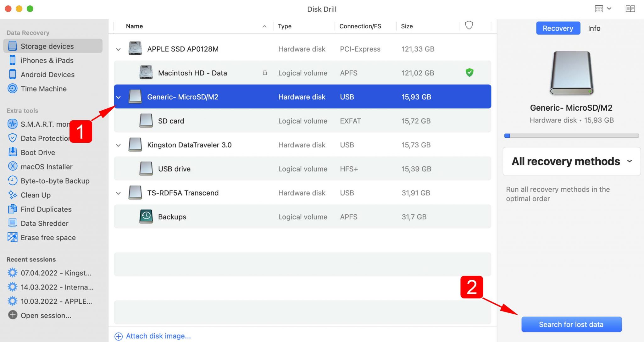Click the disk usage progress bar
644x342 pixels.
click(x=571, y=136)
